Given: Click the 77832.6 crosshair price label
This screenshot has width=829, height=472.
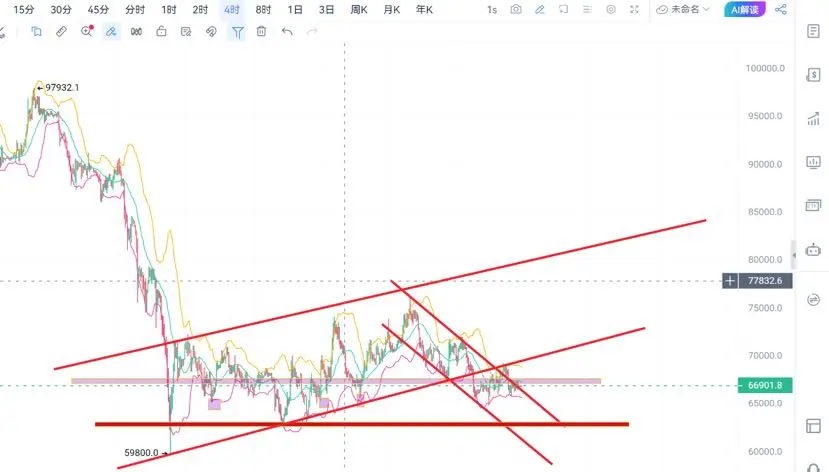Looking at the screenshot, I should [x=765, y=281].
